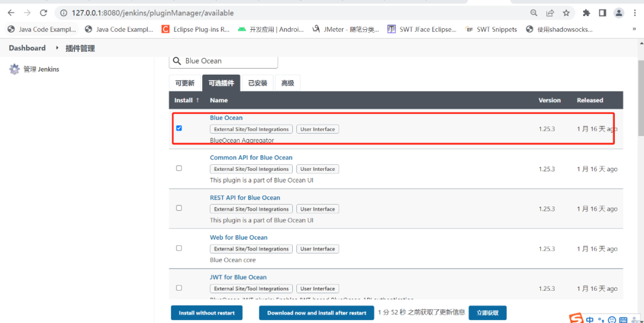Click Install without restart button
The image size is (644, 323).
(x=206, y=313)
